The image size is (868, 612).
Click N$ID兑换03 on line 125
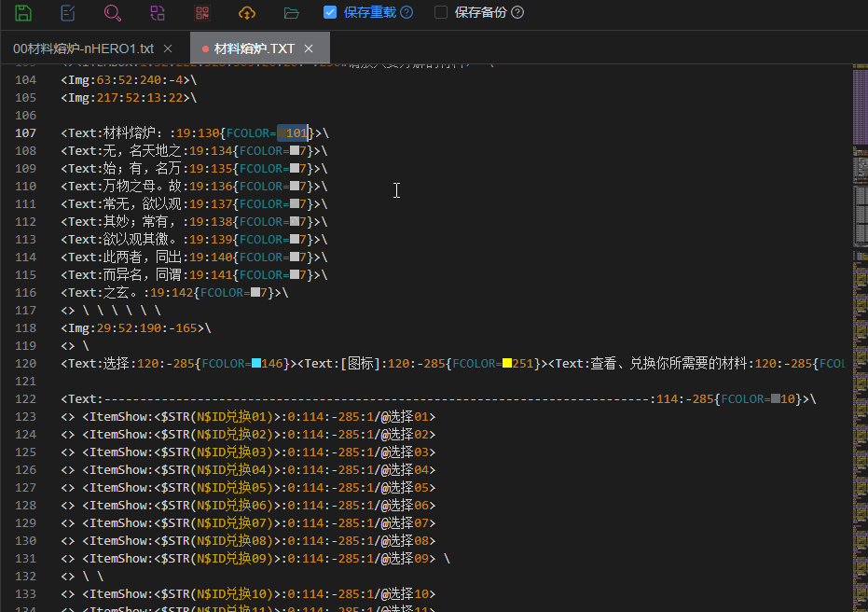click(235, 452)
